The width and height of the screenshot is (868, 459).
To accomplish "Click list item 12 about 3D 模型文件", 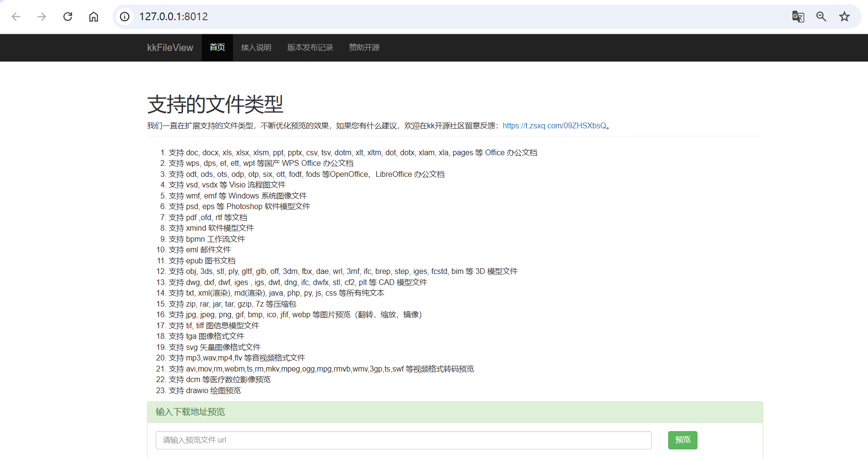I will point(343,272).
